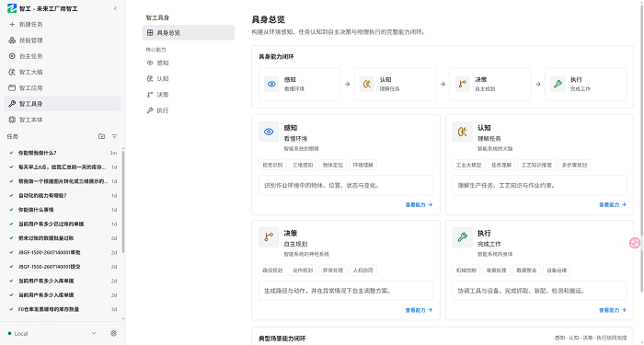Click the 智工 app logo in the header
This screenshot has height=345, width=644.
tap(12, 8)
